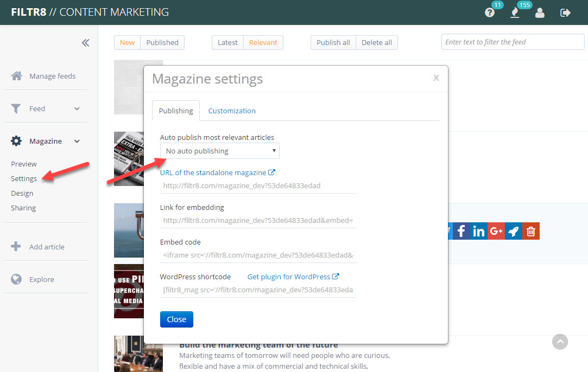Click the FILTR8 Content Marketing logo

point(90,12)
